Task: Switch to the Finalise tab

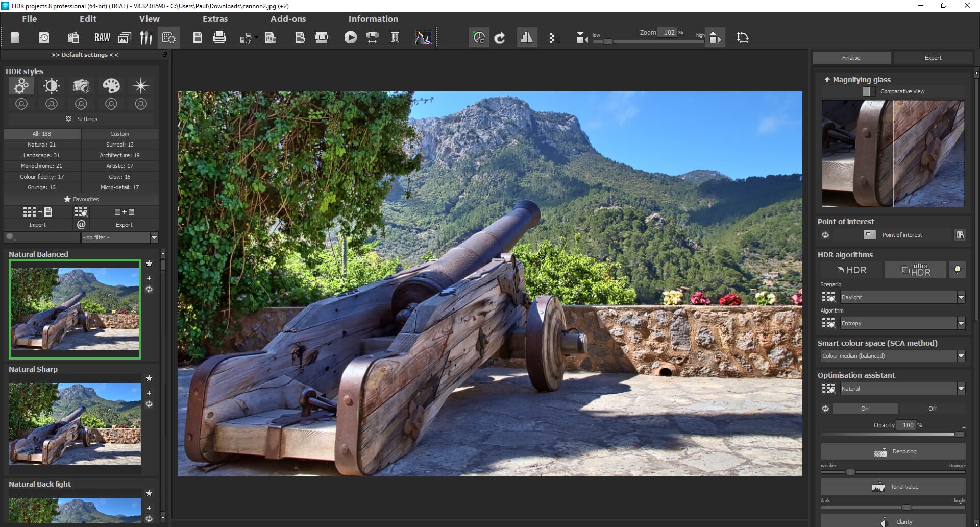Action: click(x=851, y=58)
